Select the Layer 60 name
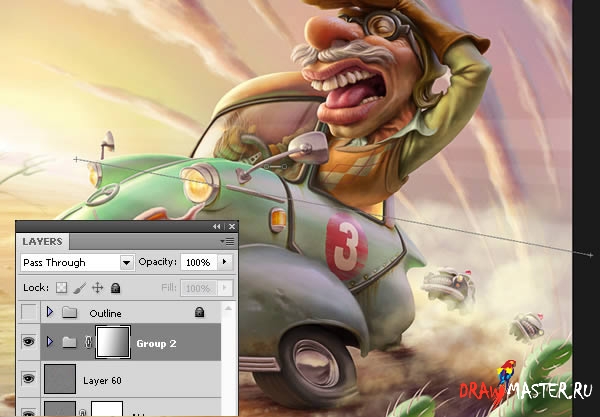 (102, 381)
